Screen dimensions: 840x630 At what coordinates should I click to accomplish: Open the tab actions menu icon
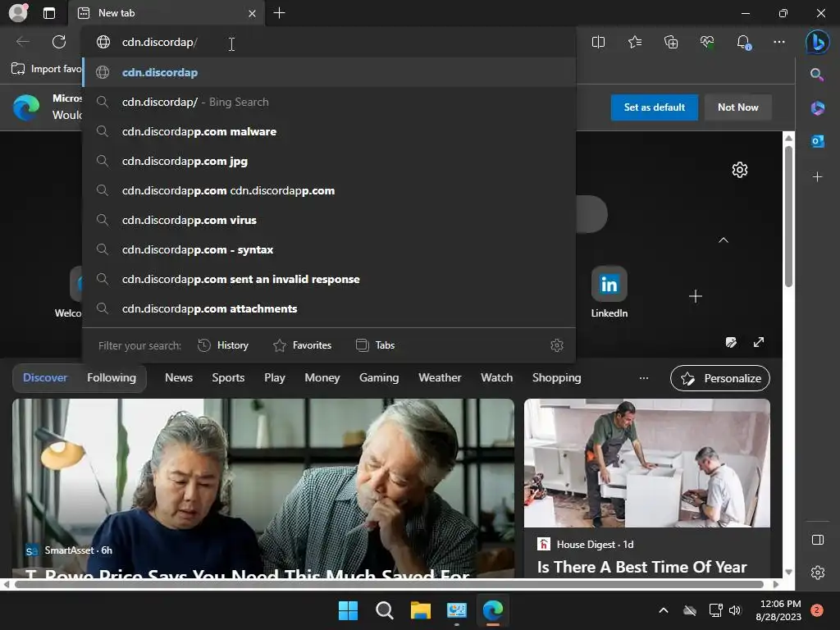pyautogui.click(x=49, y=13)
